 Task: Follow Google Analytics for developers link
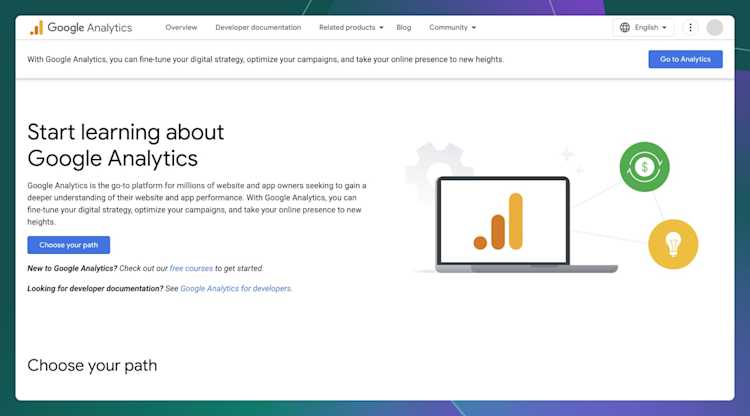[236, 288]
